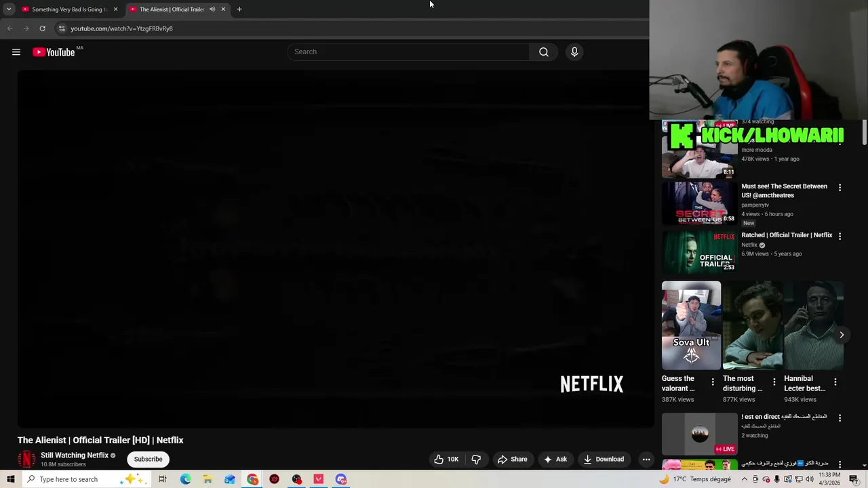The image size is (868, 488).
Task: Click the 8:11 duration video thumbnail
Action: coord(699,156)
